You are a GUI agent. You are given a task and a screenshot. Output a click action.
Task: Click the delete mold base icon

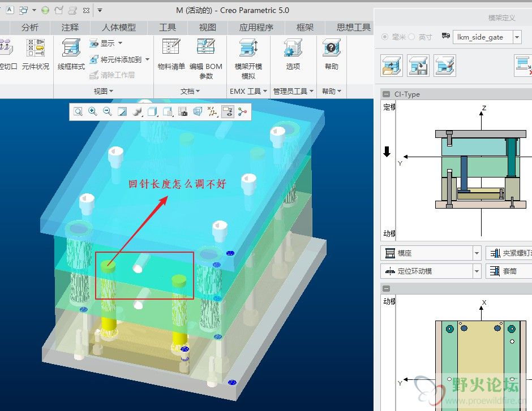click(524, 66)
